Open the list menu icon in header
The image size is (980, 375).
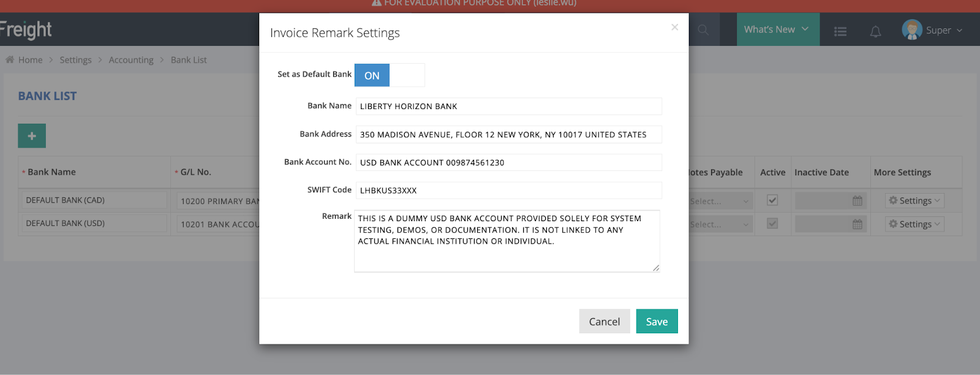[840, 31]
